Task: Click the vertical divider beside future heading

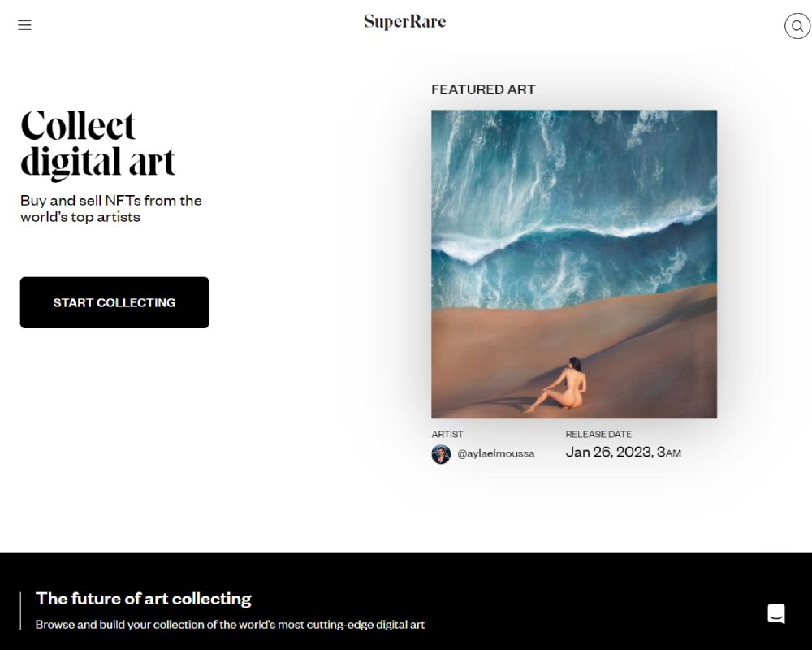Action: (x=21, y=611)
